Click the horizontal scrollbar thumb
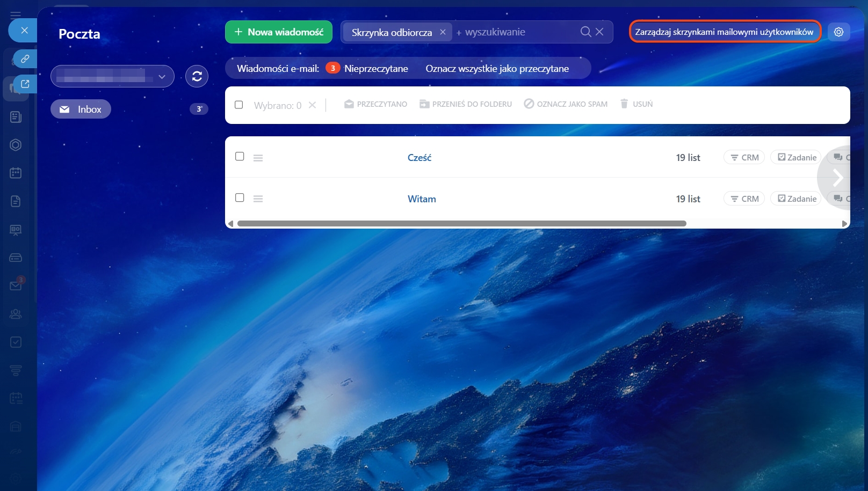Viewport: 868px width, 491px height. coord(462,224)
